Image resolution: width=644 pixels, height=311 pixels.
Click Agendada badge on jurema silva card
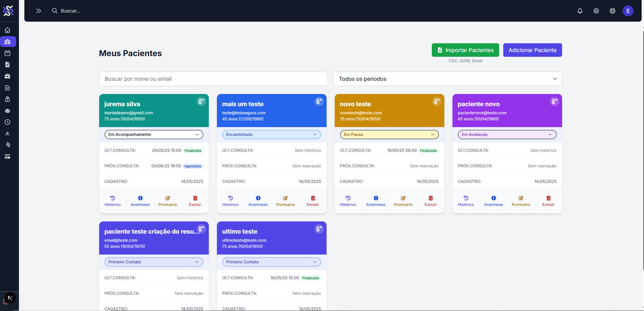click(x=193, y=166)
